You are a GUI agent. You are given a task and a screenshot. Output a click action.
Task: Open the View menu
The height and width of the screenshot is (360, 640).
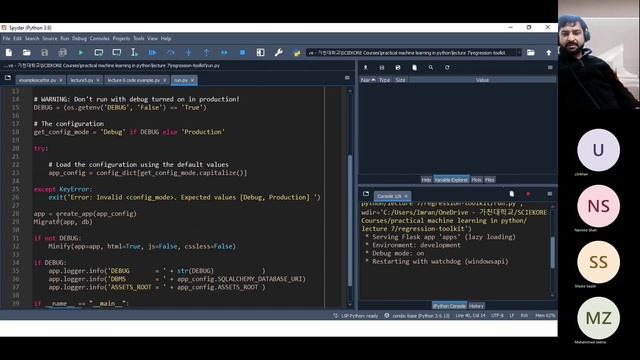pyautogui.click(x=152, y=38)
